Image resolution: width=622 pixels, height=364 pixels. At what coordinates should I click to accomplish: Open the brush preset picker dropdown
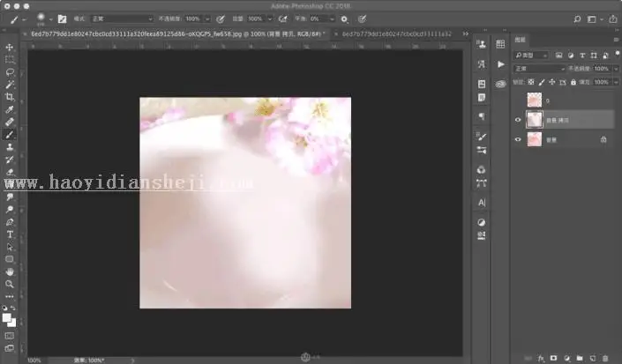point(51,19)
